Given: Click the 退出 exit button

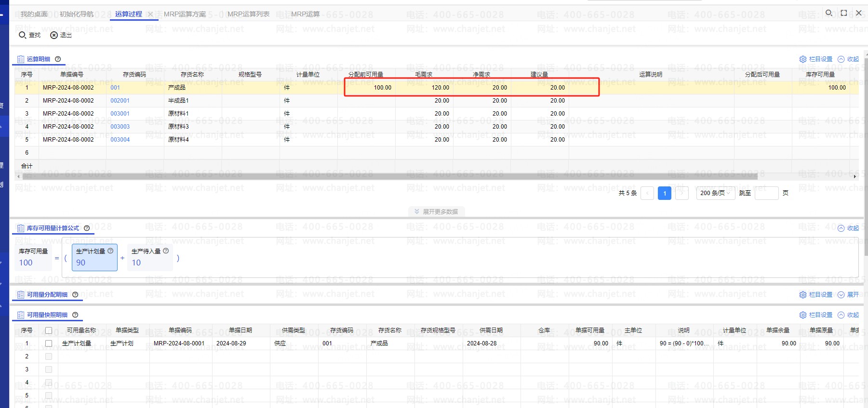Looking at the screenshot, I should [61, 35].
